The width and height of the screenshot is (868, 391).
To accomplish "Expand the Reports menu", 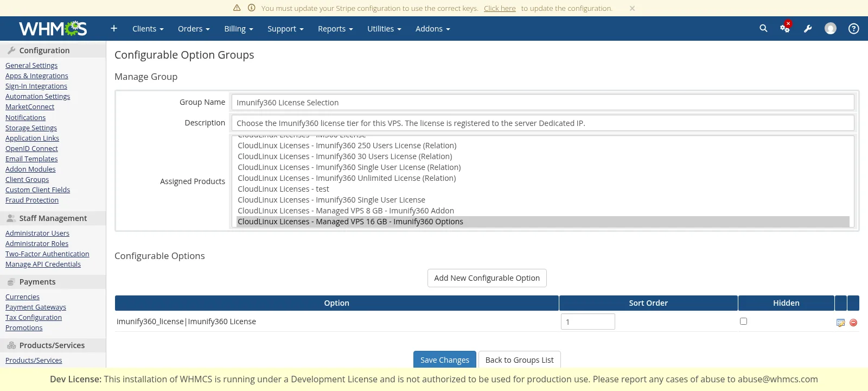I will point(335,29).
